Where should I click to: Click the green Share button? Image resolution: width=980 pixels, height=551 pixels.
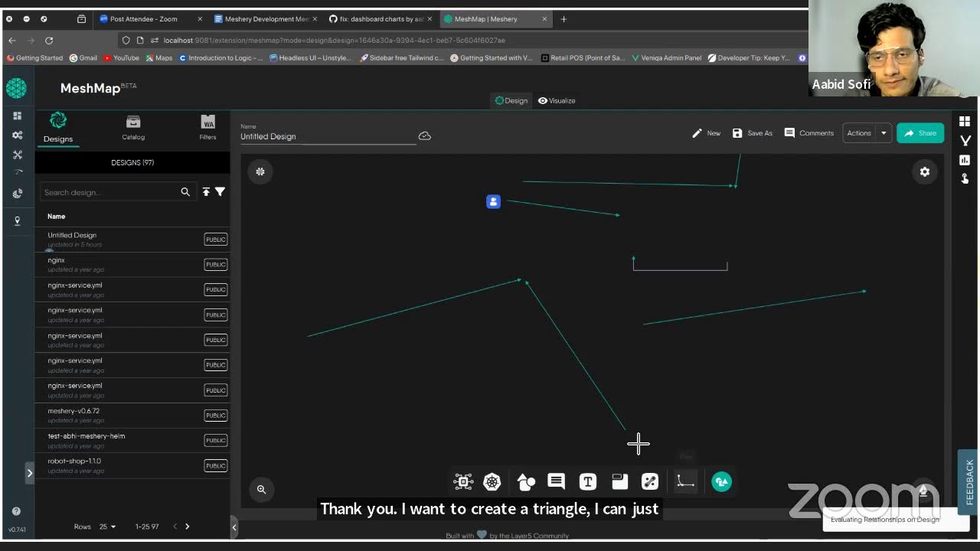tap(920, 133)
